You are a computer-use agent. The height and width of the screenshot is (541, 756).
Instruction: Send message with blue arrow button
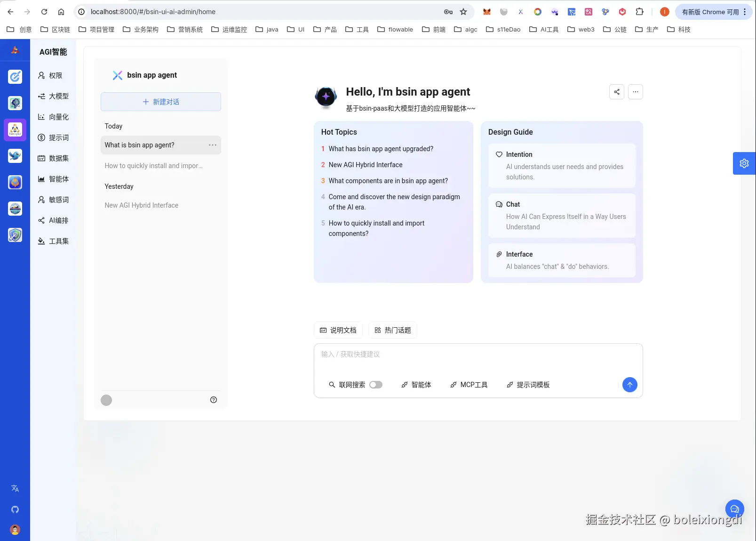(629, 385)
